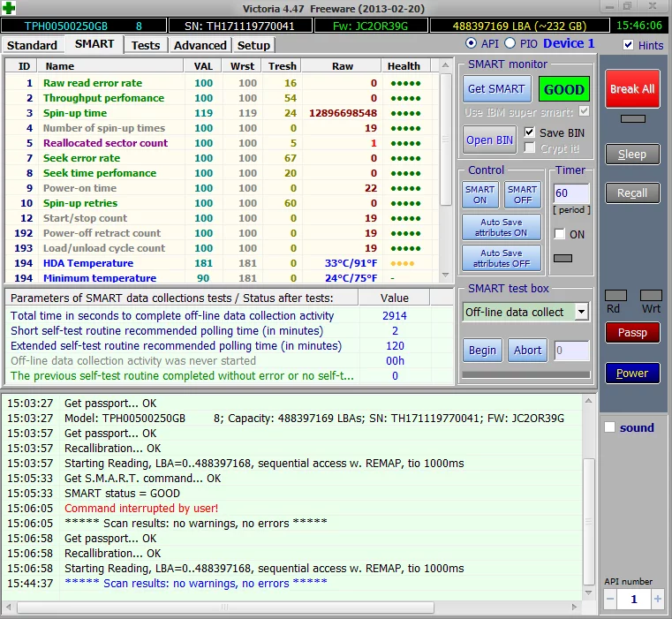The width and height of the screenshot is (672, 619).
Task: Expand the SMART test type dropdown
Action: click(x=581, y=312)
